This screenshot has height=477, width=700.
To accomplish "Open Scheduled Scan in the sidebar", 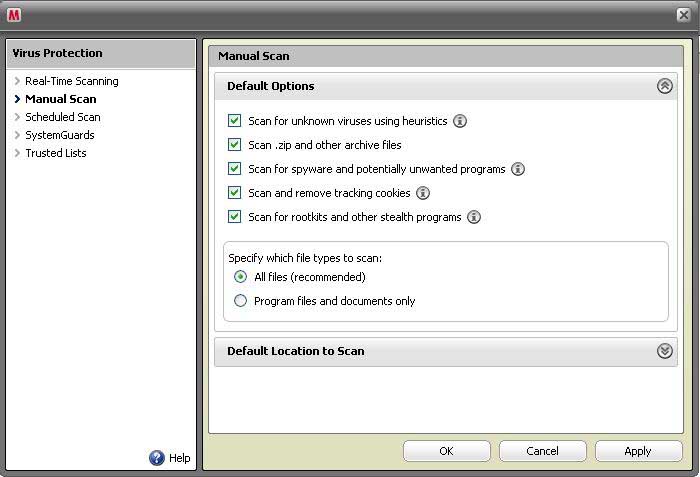I will tap(62, 117).
